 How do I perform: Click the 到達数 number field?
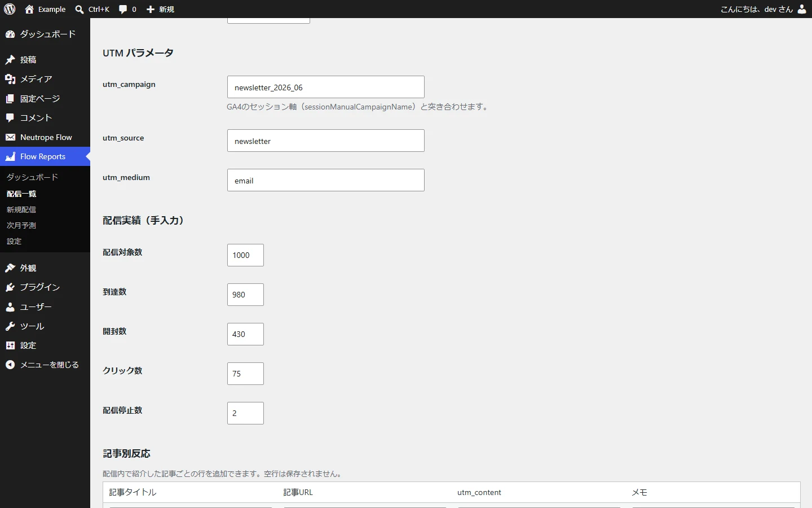click(x=245, y=295)
